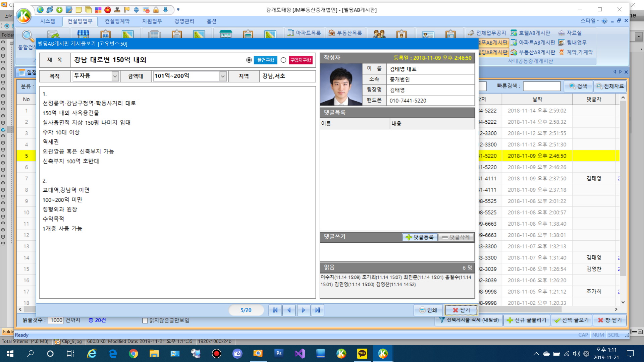The height and width of the screenshot is (362, 644).
Task: Open KakaoTalk from the taskbar
Action: coord(362,353)
